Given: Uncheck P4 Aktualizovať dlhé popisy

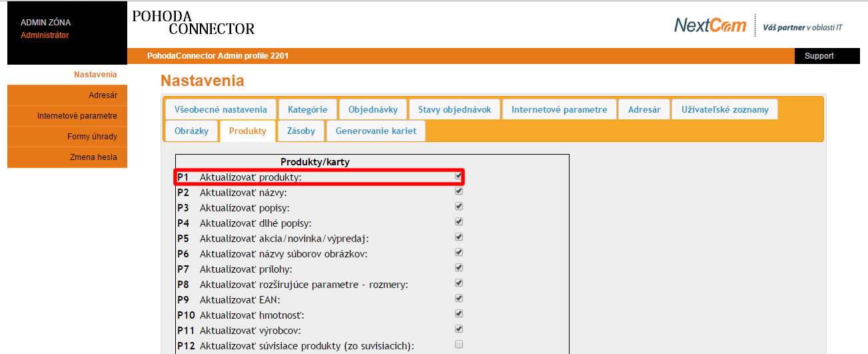Looking at the screenshot, I should (x=458, y=221).
